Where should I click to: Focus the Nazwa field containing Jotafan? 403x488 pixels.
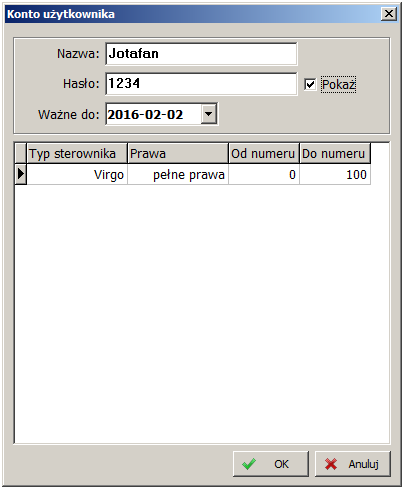coord(201,54)
